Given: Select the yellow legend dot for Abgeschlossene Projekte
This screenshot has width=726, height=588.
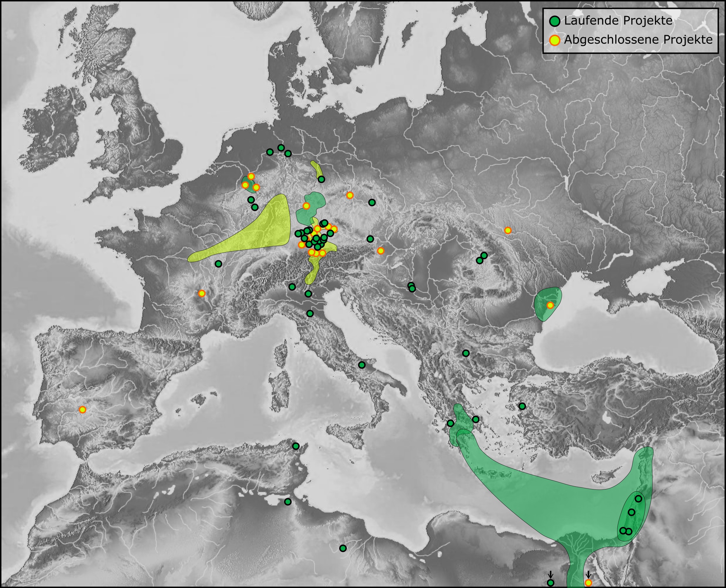Looking at the screenshot, I should point(554,40).
